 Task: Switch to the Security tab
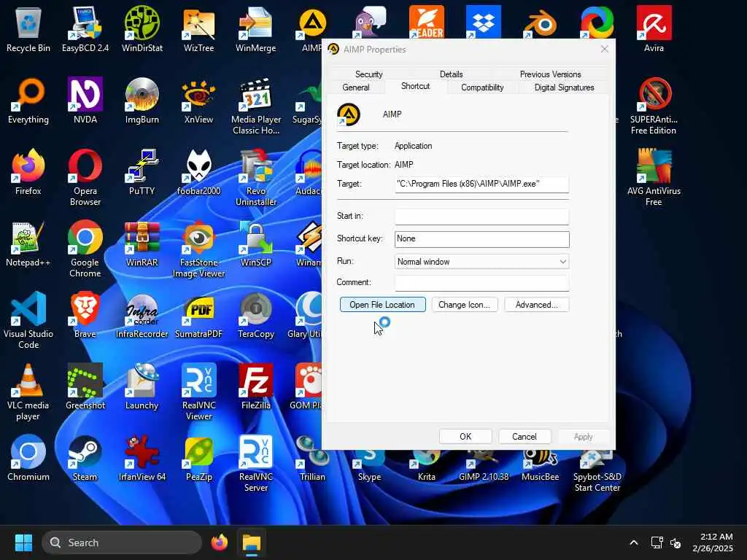click(x=368, y=74)
